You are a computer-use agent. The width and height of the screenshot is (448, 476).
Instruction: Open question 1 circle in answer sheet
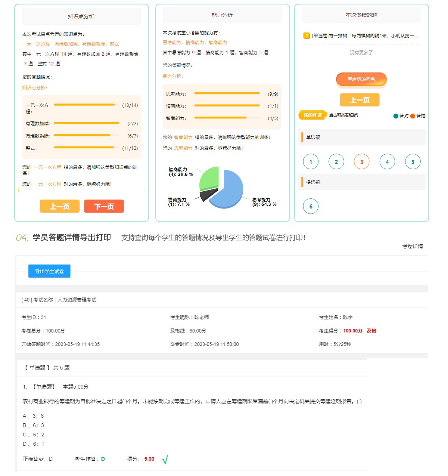coord(311,162)
